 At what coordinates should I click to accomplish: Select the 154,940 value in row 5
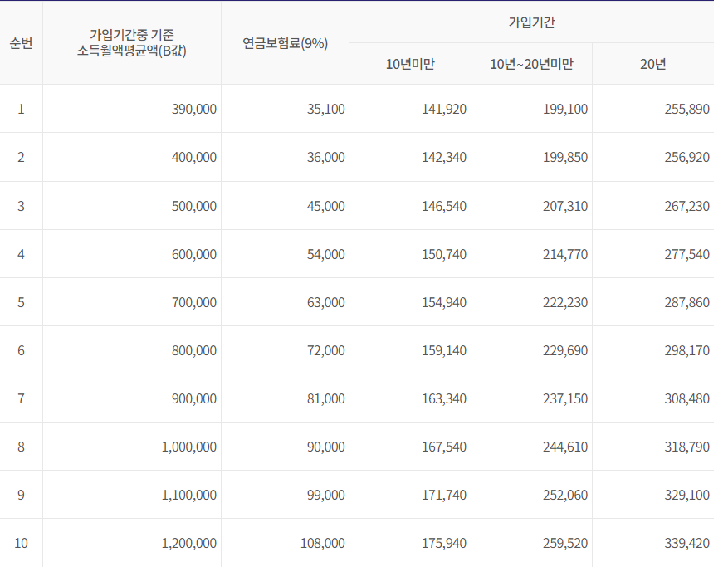[x=442, y=302]
